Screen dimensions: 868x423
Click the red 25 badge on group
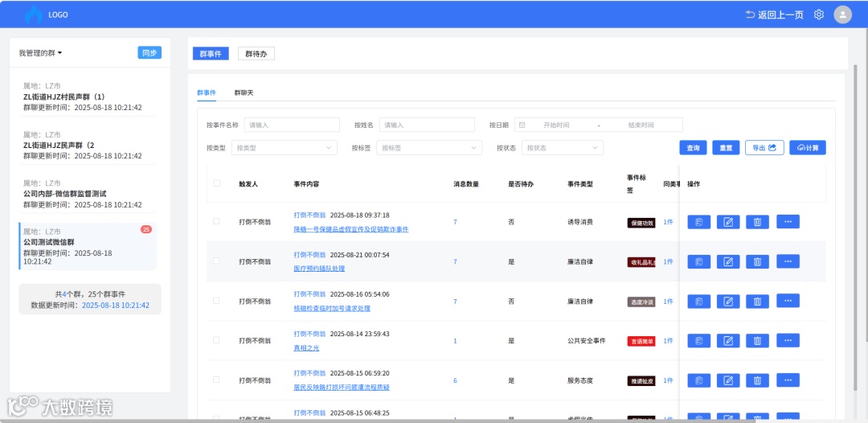click(146, 229)
